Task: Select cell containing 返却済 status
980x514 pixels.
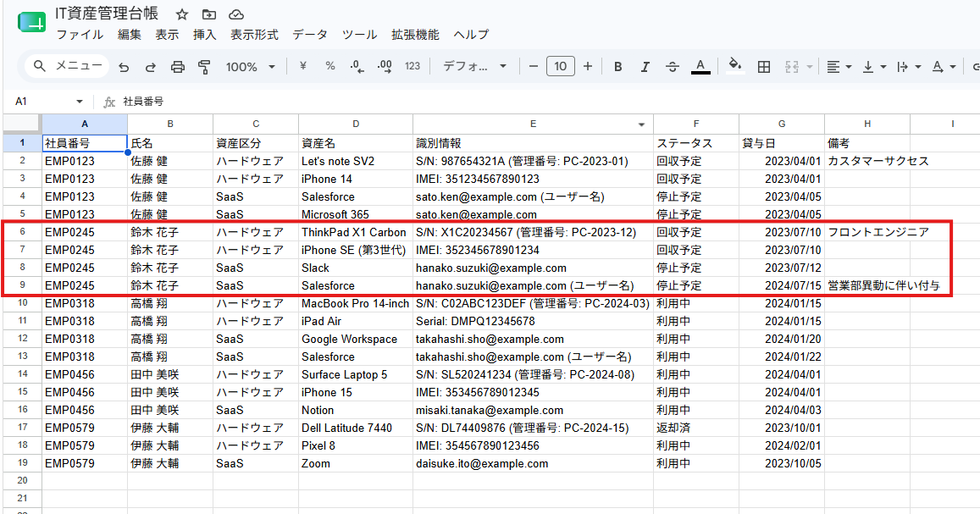Action: click(696, 428)
